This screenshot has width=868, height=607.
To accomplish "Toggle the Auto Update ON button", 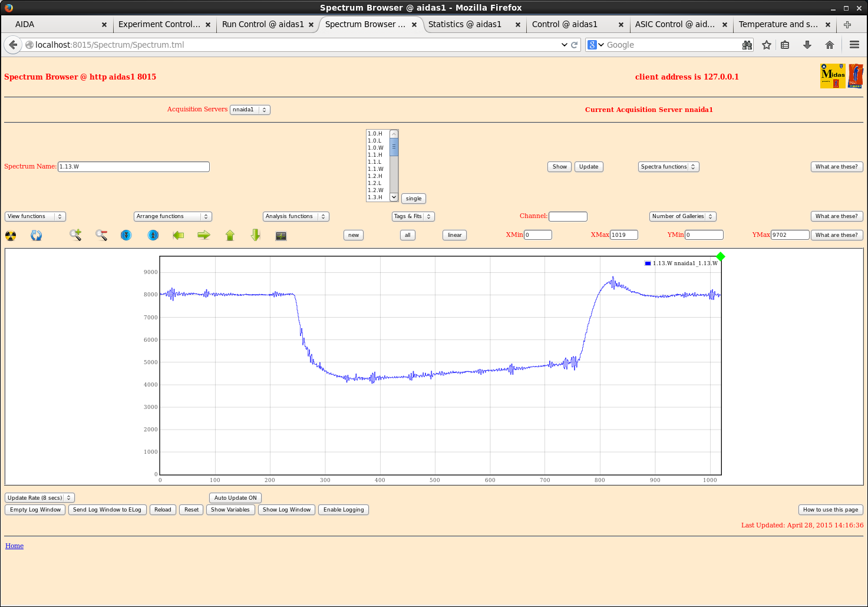I will 235,498.
